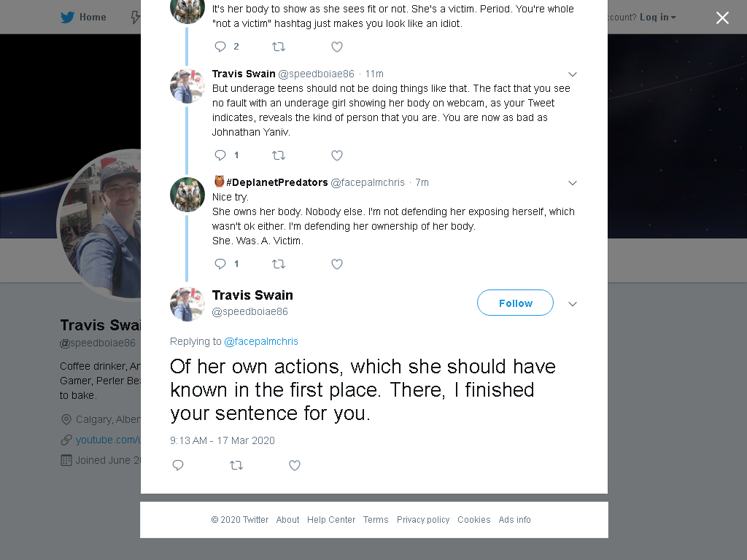Open the Help Center footer link
This screenshot has width=747, height=560.
331,519
